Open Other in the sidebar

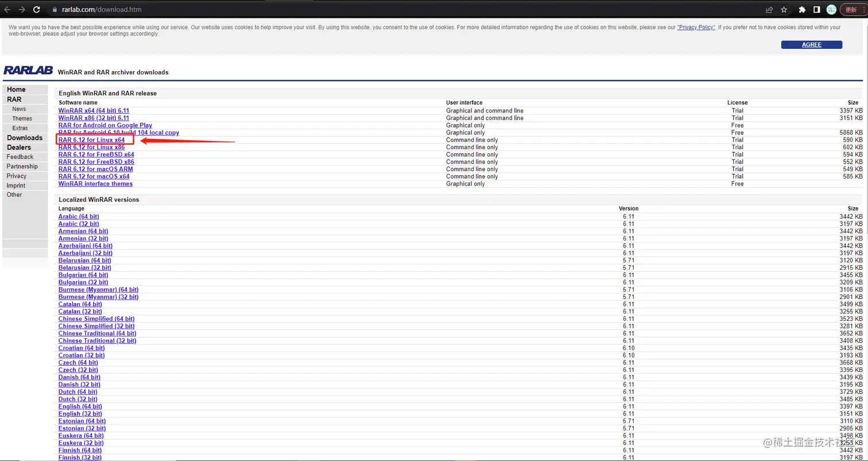(x=14, y=195)
